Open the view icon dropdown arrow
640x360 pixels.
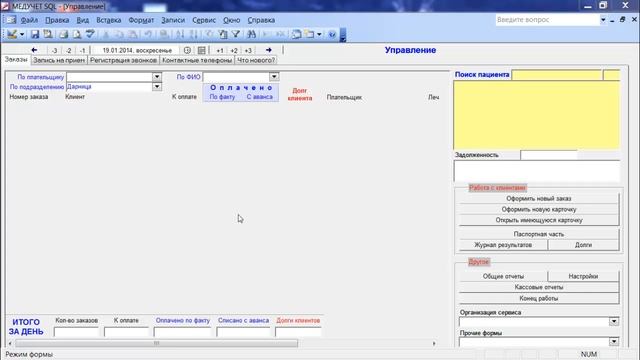(x=22, y=34)
